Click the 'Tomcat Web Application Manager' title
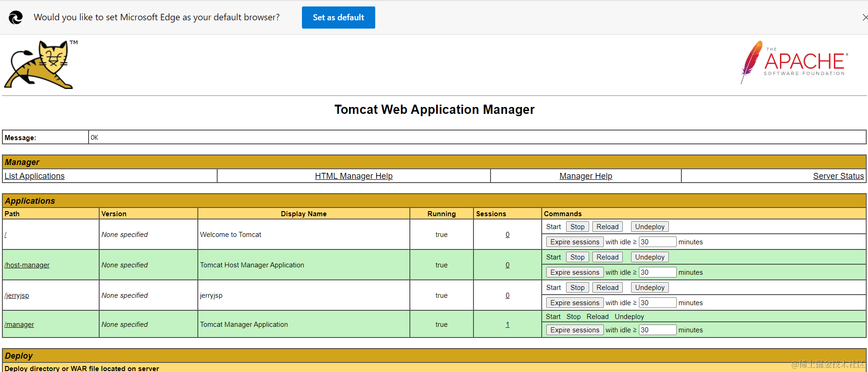 click(x=434, y=110)
